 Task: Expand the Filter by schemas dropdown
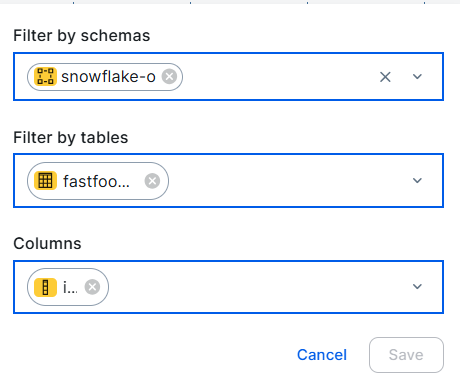[417, 77]
